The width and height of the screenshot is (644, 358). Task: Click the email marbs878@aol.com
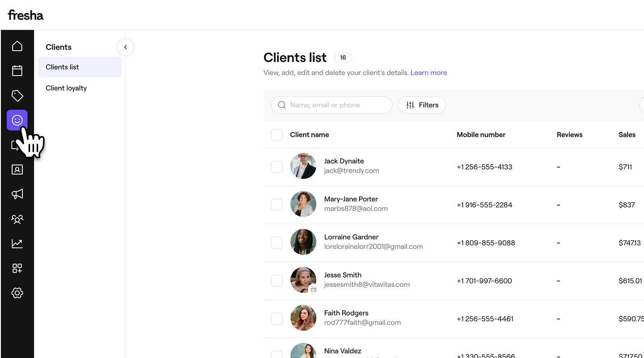pyautogui.click(x=356, y=209)
